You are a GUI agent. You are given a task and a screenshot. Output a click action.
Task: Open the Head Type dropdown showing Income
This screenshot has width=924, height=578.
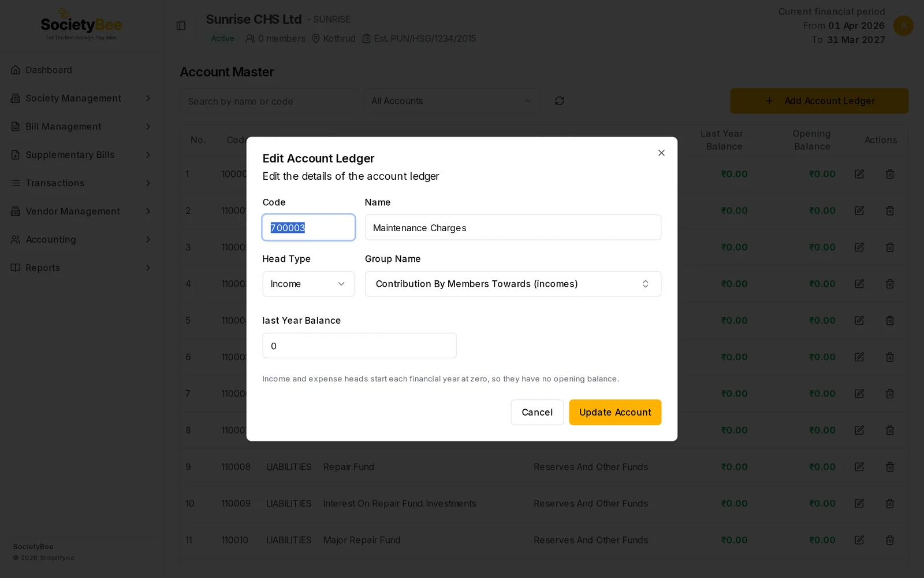click(x=308, y=284)
